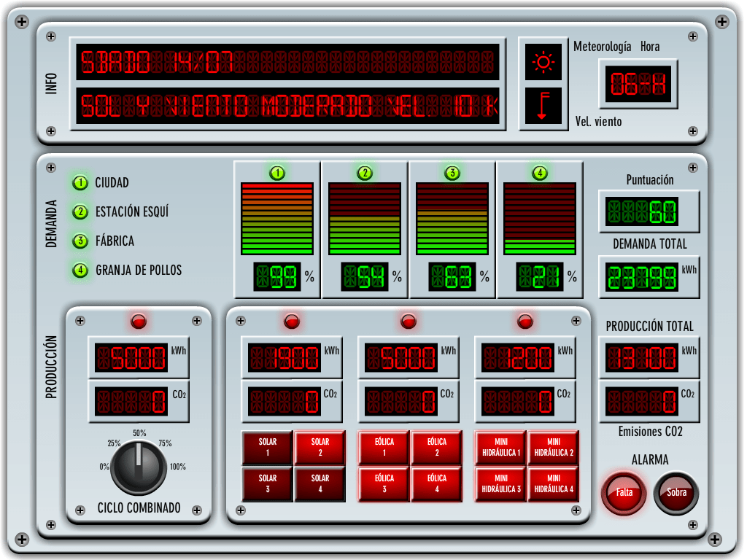Switch the Mini Hidráulica 1 unit

[501, 447]
